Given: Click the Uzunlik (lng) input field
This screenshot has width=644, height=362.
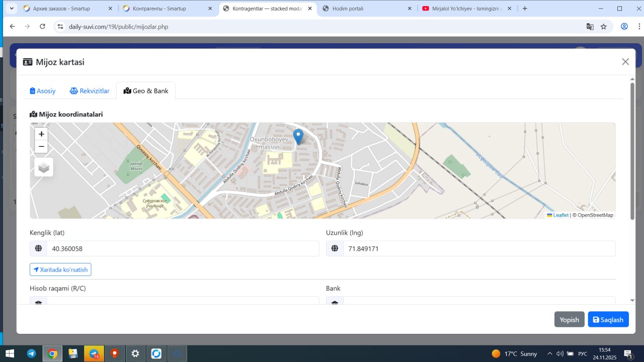Looking at the screenshot, I should pyautogui.click(x=478, y=249).
